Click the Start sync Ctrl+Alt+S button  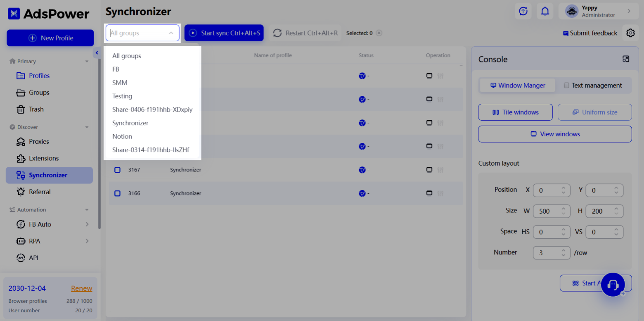[x=224, y=33]
